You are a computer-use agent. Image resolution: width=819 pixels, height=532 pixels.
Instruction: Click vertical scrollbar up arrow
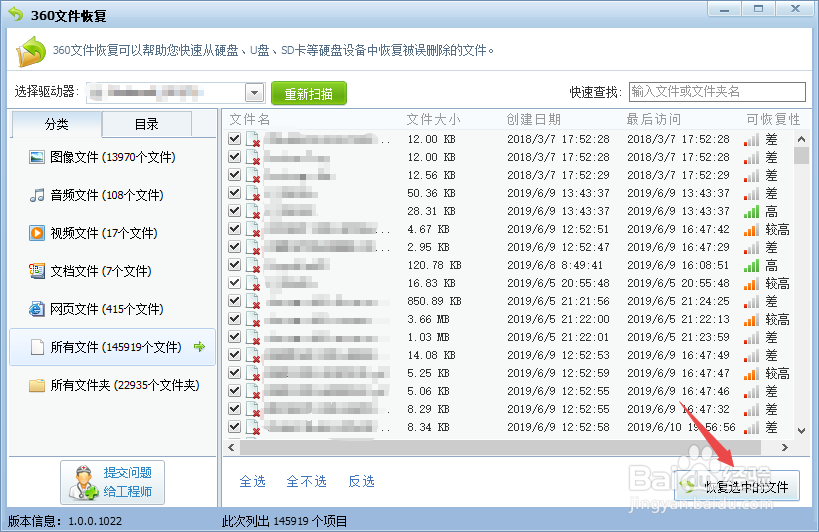pyautogui.click(x=801, y=139)
